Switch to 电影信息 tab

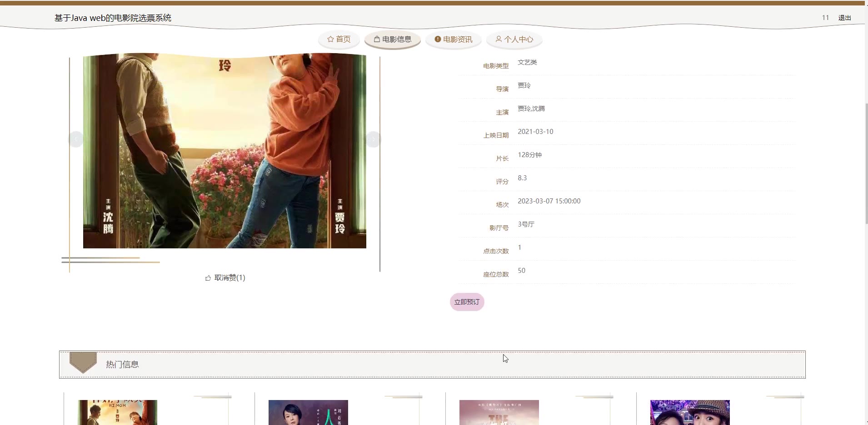(393, 40)
